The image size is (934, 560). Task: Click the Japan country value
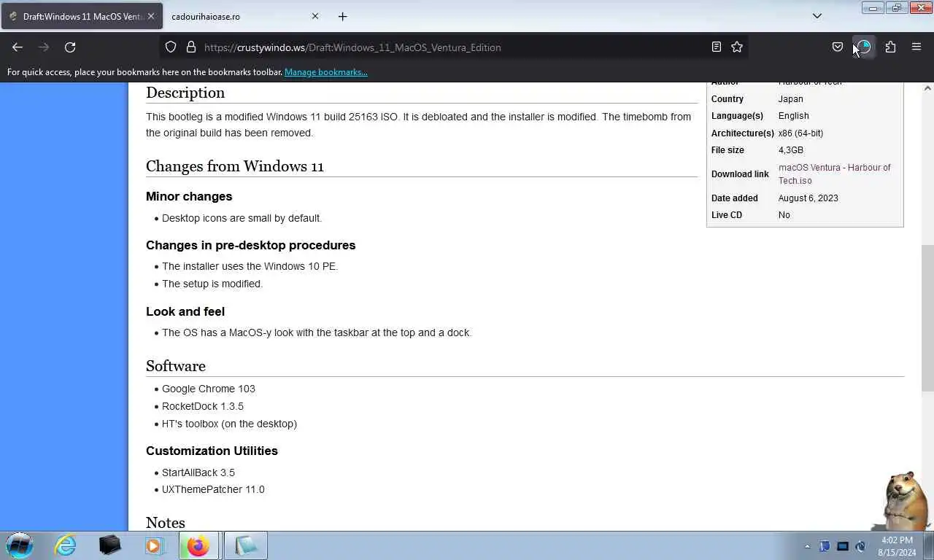(791, 99)
